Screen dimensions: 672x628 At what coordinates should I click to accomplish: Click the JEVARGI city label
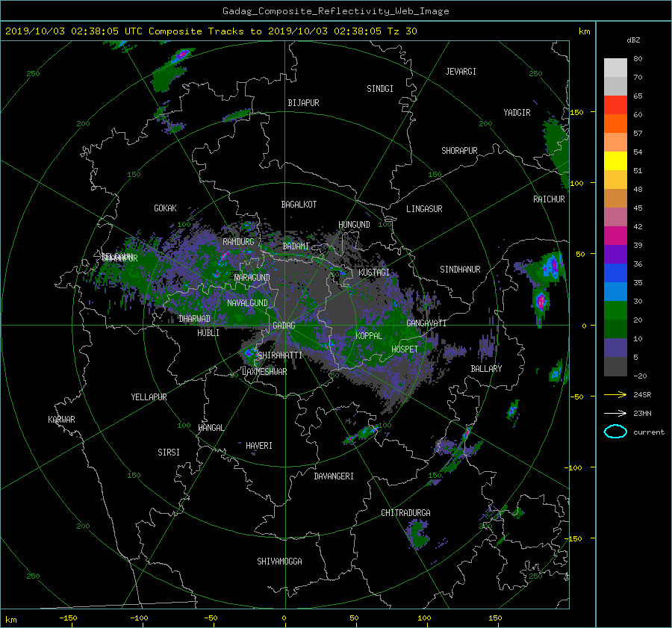pos(461,72)
